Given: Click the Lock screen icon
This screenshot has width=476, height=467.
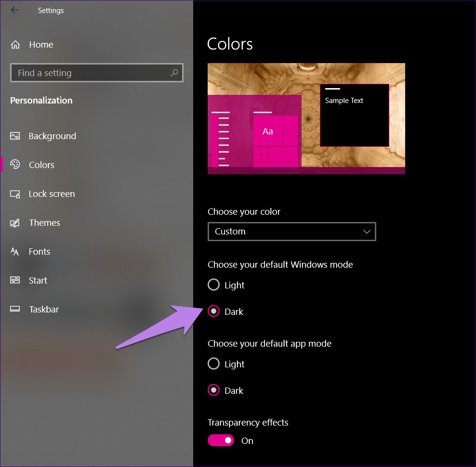Looking at the screenshot, I should 15,194.
